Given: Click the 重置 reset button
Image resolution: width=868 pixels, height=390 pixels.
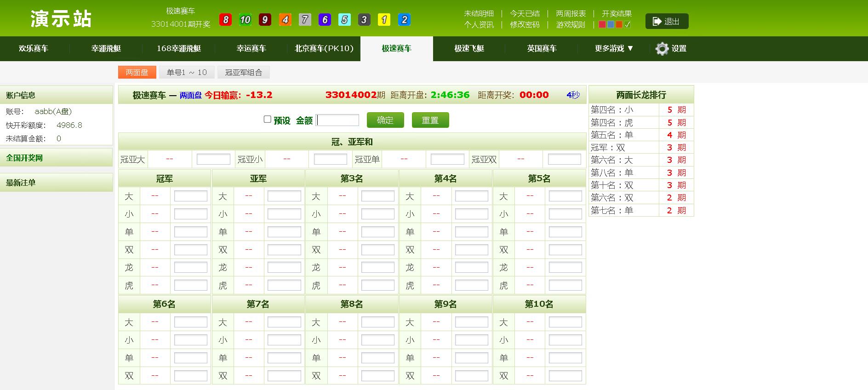Looking at the screenshot, I should pyautogui.click(x=430, y=120).
